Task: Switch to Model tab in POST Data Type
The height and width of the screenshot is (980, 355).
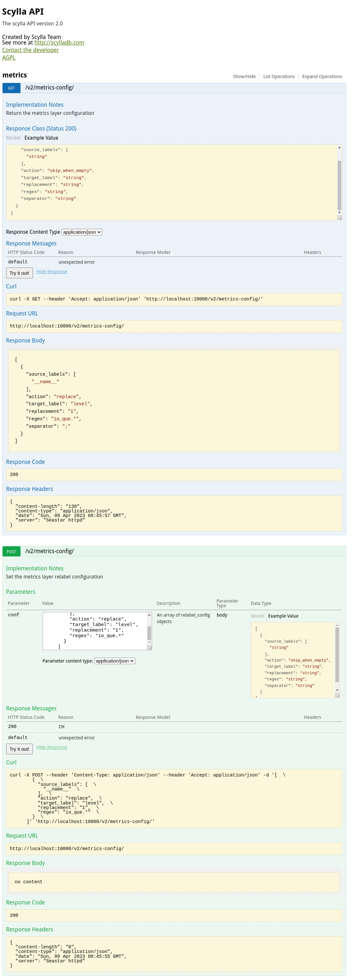Action: [258, 616]
